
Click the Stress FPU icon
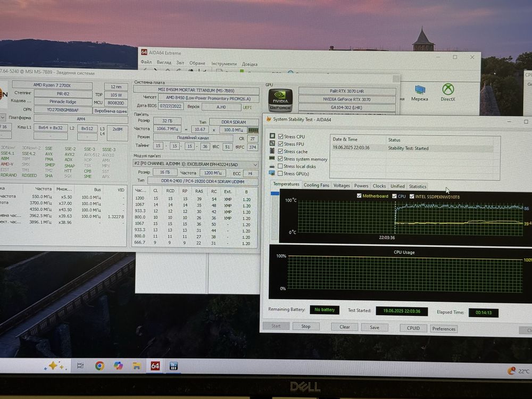point(272,143)
